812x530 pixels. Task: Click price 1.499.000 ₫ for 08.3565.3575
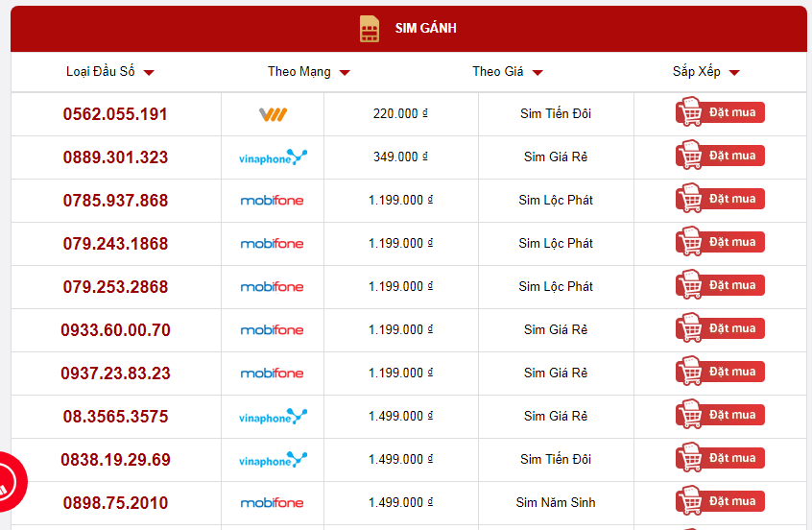pyautogui.click(x=400, y=416)
